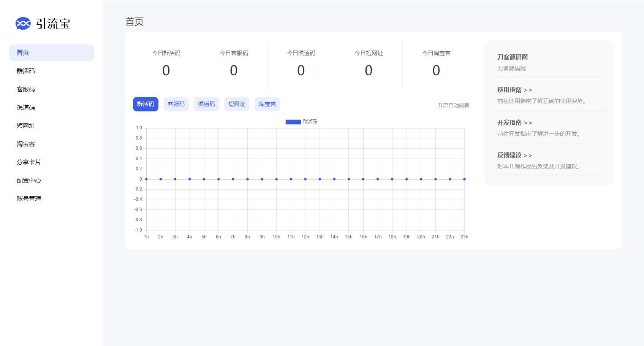Enable 开启自动刷新 auto refresh
Viewport: 644px width, 346px height.
(x=453, y=105)
